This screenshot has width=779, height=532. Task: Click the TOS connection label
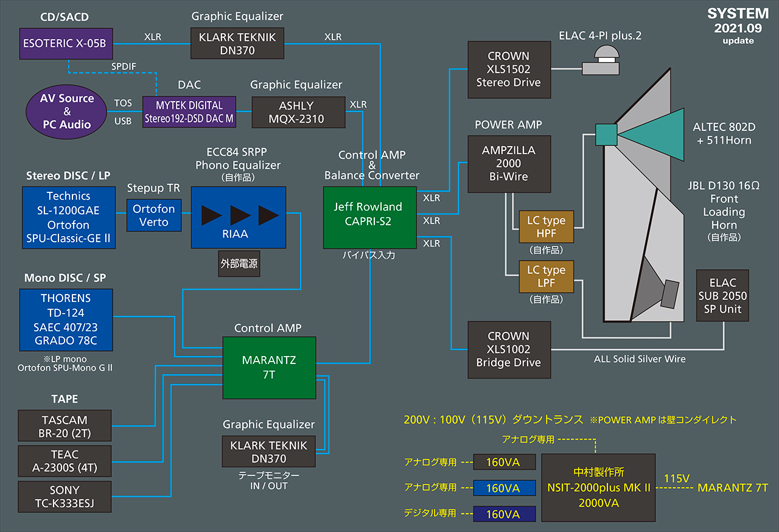[x=124, y=103]
